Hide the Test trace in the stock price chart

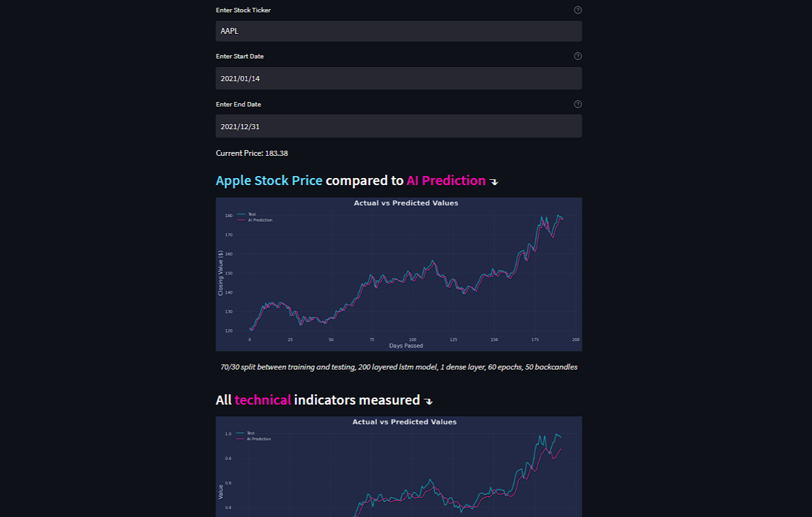pos(249,214)
